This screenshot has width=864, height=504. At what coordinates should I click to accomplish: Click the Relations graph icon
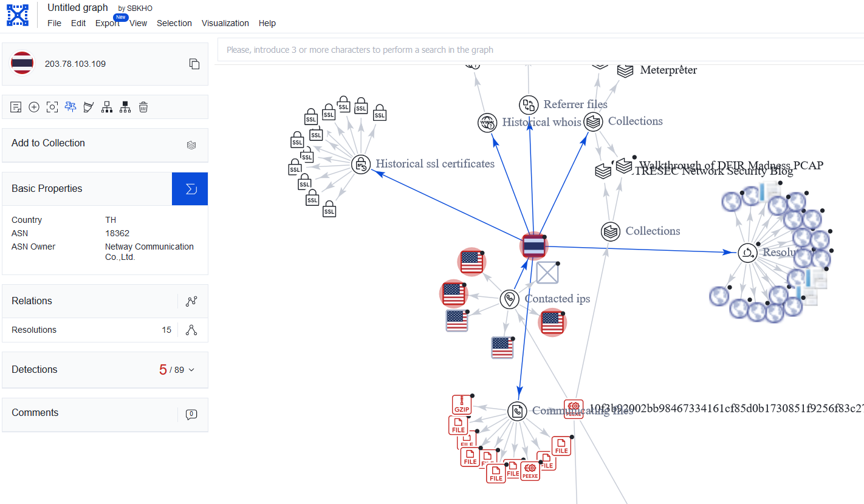pos(192,301)
